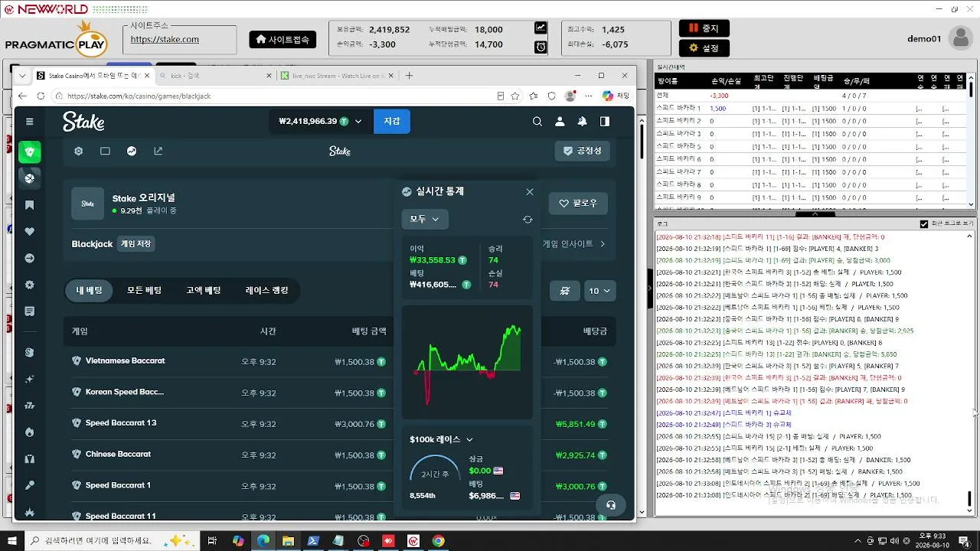980x551 pixels.
Task: Click the Windows taskbar search box
Action: point(113,541)
